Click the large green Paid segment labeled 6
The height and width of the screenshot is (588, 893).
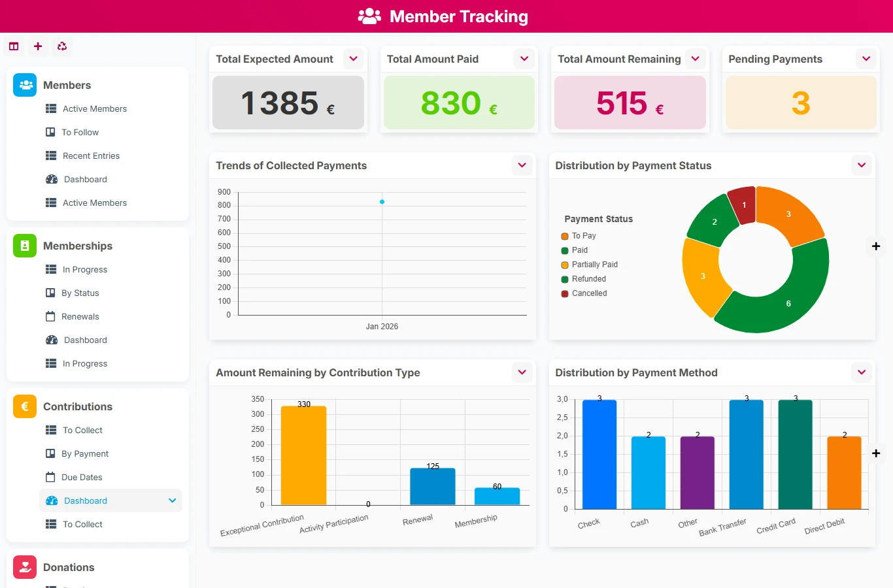click(788, 304)
